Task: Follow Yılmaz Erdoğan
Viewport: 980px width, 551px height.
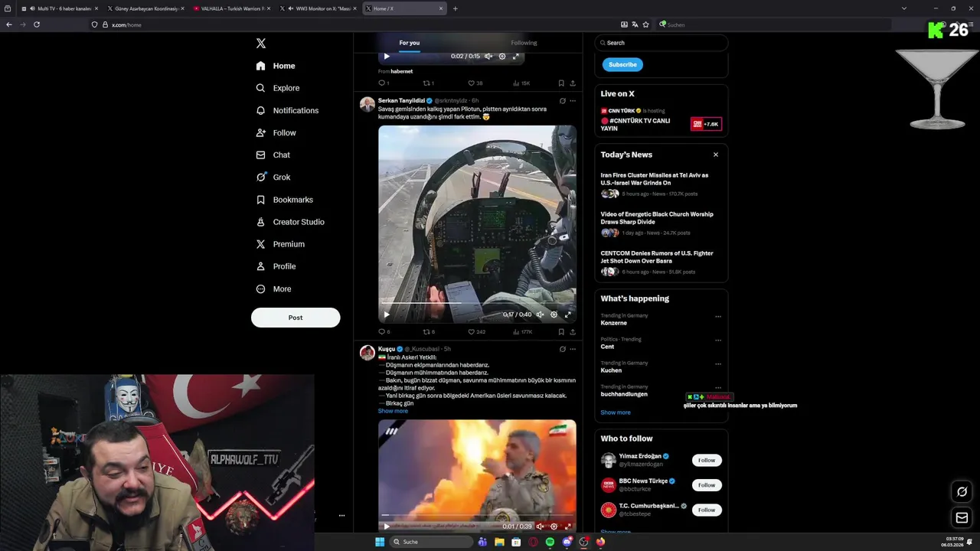Action: pyautogui.click(x=707, y=460)
